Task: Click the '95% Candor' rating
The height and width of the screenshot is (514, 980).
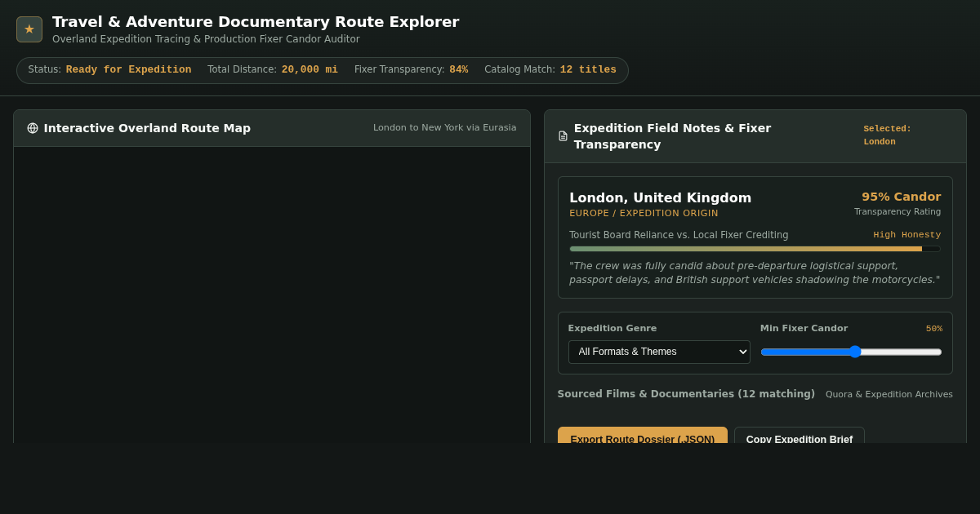Action: (902, 197)
